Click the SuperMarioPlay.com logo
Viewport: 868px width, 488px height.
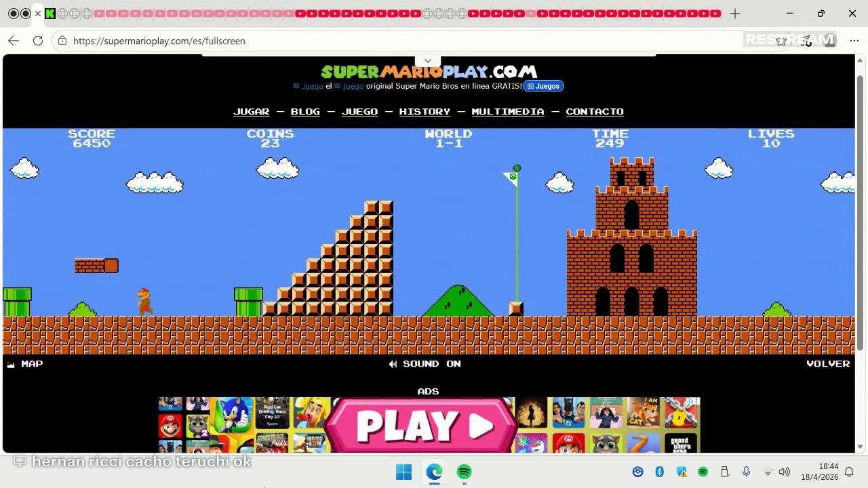click(429, 72)
